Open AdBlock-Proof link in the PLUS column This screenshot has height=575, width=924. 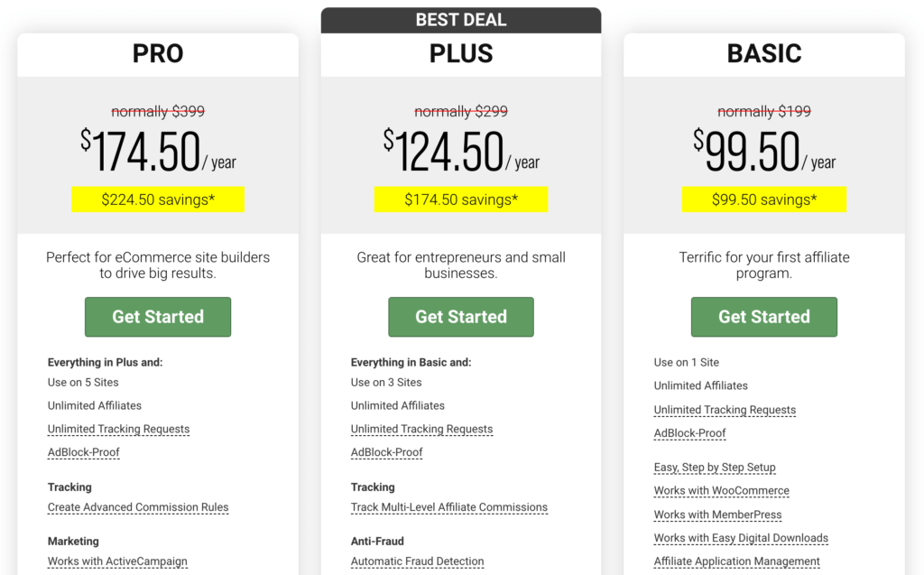coord(386,452)
